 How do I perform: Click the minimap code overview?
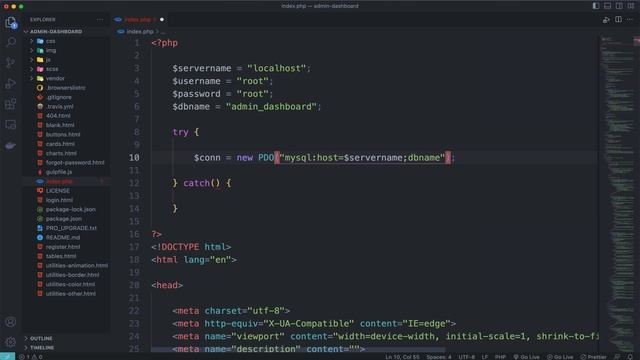tap(616, 194)
